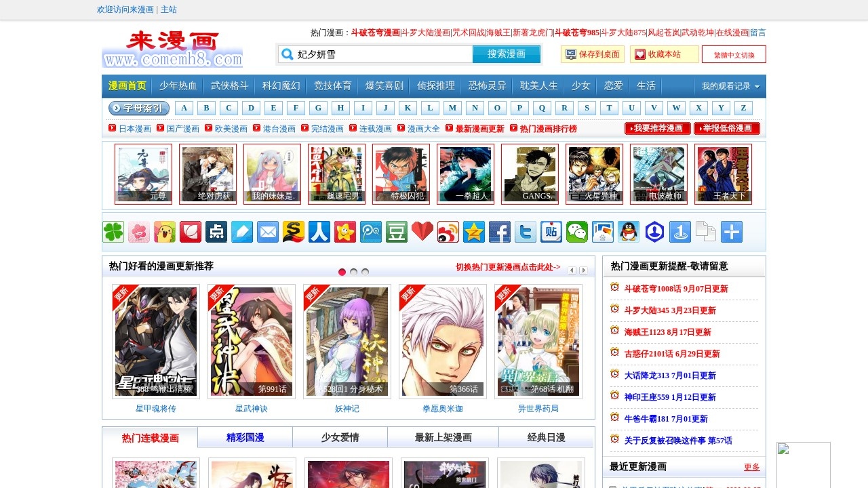Click the blue pencil note share icon
The width and height of the screenshot is (868, 488).
click(x=242, y=232)
